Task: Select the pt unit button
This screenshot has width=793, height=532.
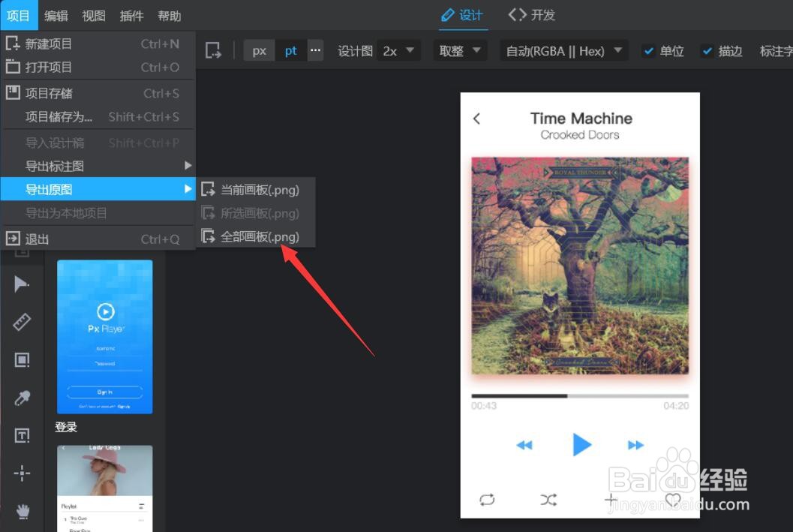Action: click(291, 51)
